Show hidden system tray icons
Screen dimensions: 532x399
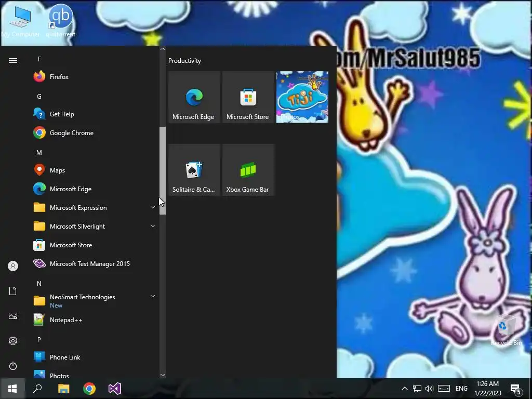404,389
